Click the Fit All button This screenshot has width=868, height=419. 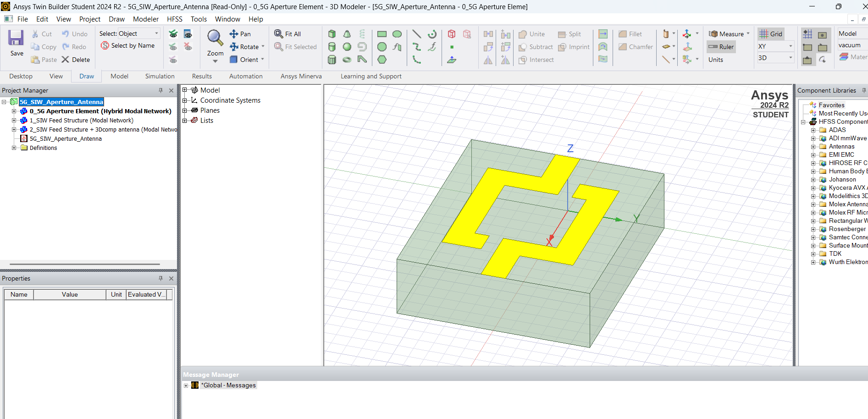287,34
